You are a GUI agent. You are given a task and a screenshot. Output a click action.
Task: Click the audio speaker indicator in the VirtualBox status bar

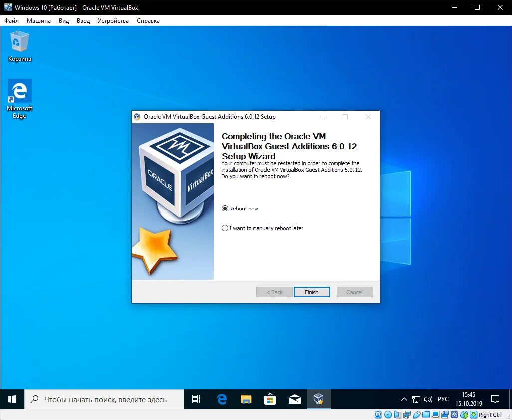[397, 415]
